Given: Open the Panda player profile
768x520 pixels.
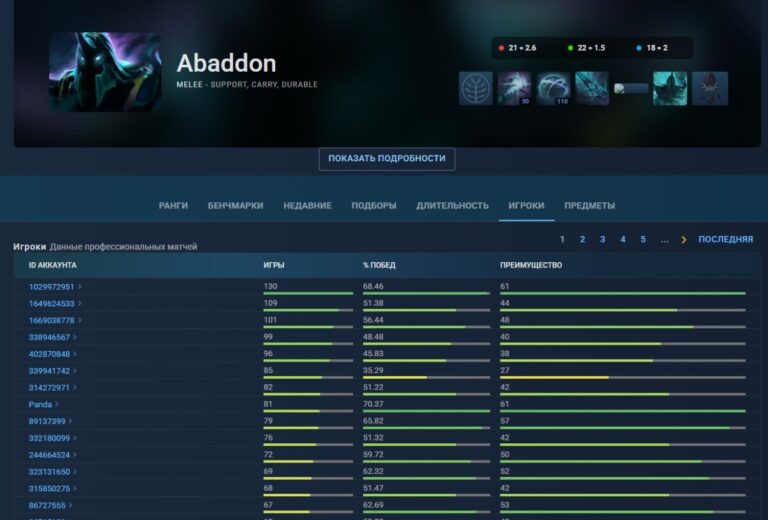Looking at the screenshot, I should coord(40,404).
